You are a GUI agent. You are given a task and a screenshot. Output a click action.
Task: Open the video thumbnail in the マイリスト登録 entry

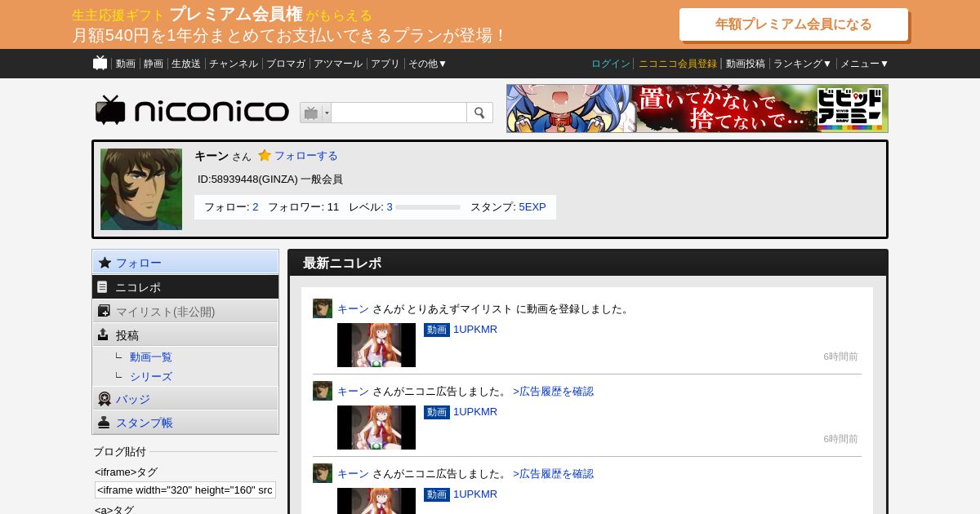pos(376,345)
